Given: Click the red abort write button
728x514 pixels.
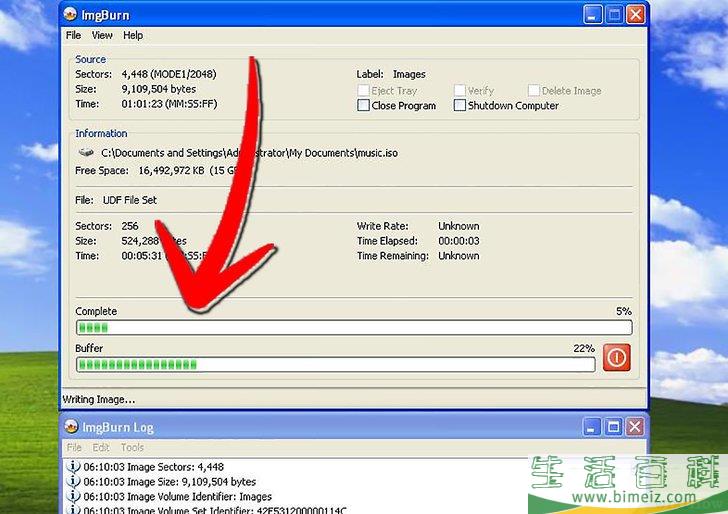Looking at the screenshot, I should [617, 357].
